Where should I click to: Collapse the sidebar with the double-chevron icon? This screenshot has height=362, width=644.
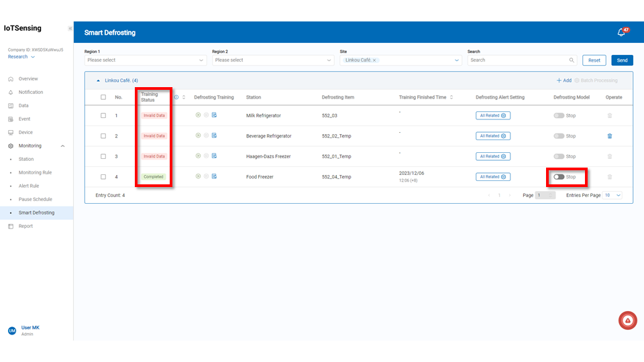pyautogui.click(x=70, y=29)
